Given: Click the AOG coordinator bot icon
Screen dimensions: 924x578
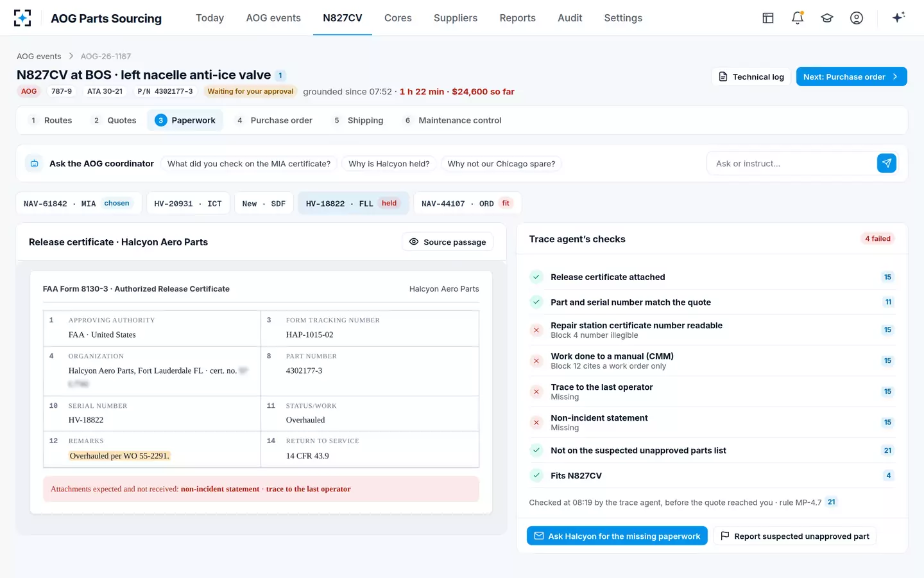Looking at the screenshot, I should click(x=35, y=164).
